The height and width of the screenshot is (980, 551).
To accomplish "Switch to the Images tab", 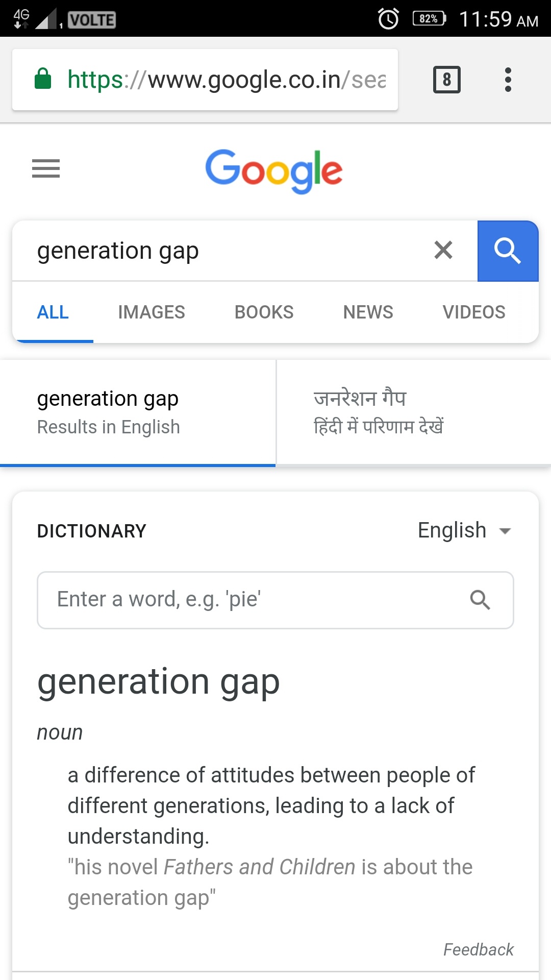I will point(152,312).
